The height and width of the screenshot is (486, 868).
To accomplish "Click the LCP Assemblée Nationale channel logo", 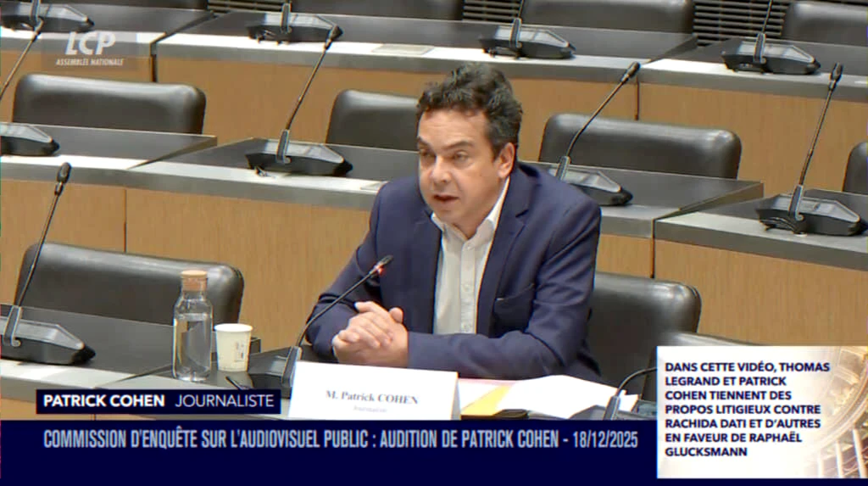I will 91,47.
